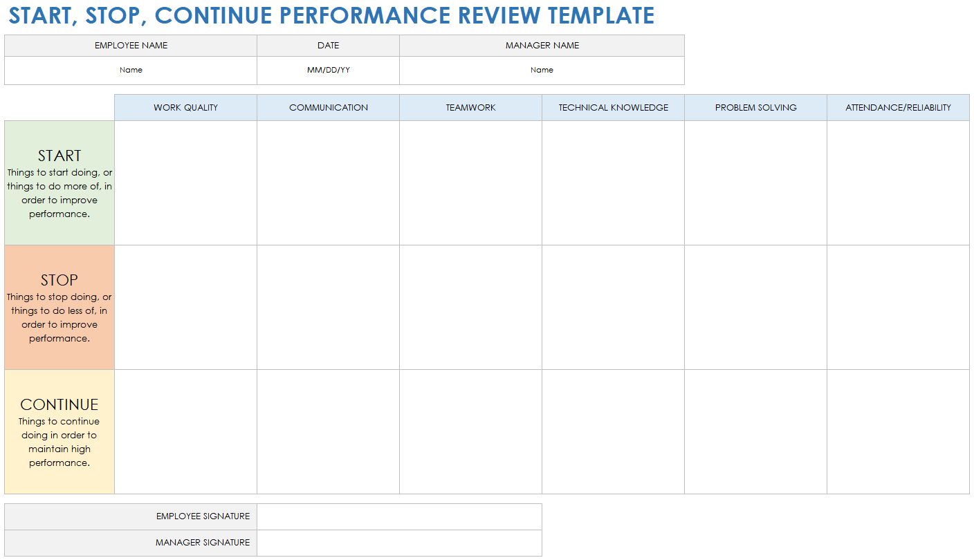Click the CONTINUE cell under Problem Solving
Viewport: 974px width, 560px height.
coord(756,432)
